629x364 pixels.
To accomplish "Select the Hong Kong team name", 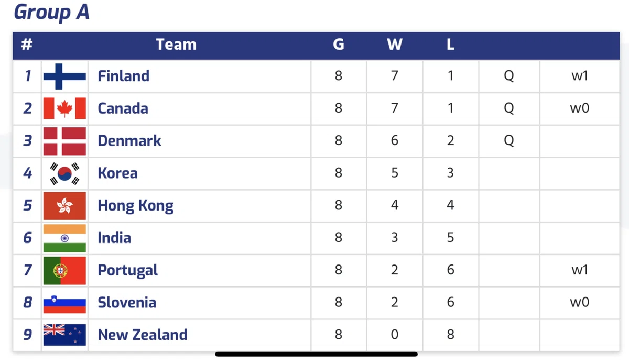I will 135,206.
